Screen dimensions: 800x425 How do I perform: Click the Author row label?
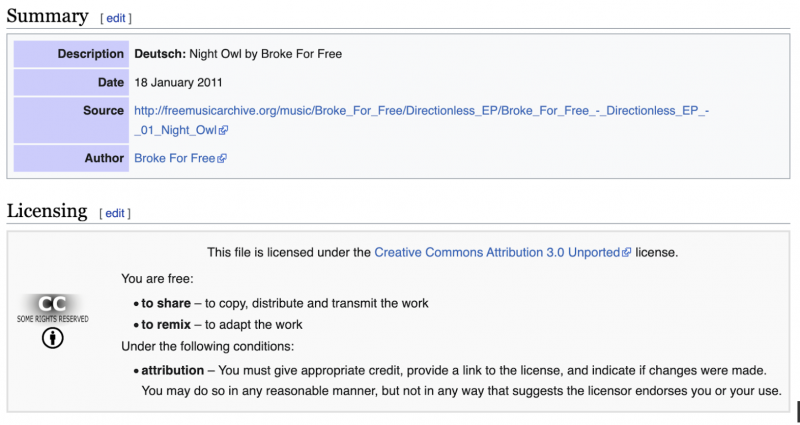71,158
